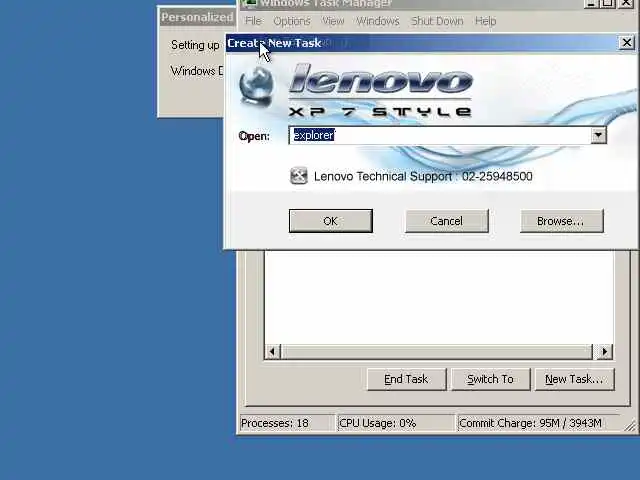Open Task Manager Help menu

[x=485, y=21]
